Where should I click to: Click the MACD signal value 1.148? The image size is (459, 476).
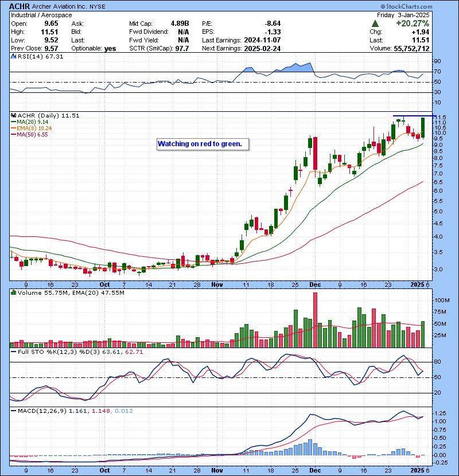click(100, 411)
